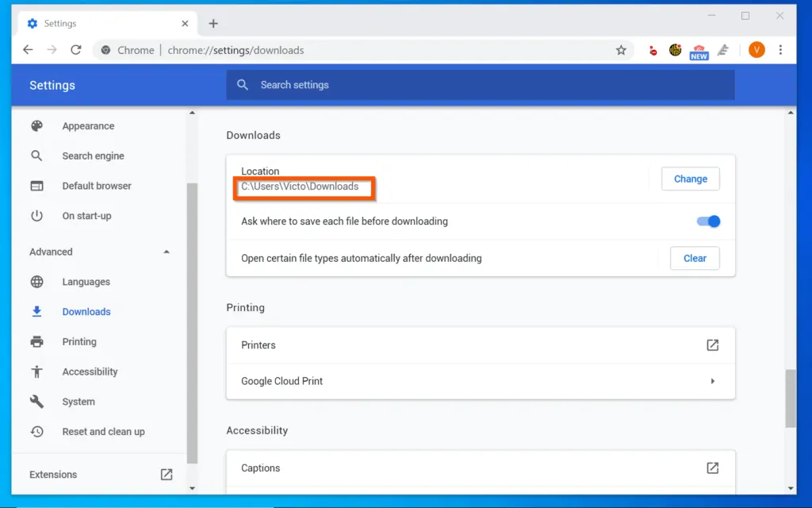Click the bookmark star in address bar
The height and width of the screenshot is (508, 812).
click(622, 49)
